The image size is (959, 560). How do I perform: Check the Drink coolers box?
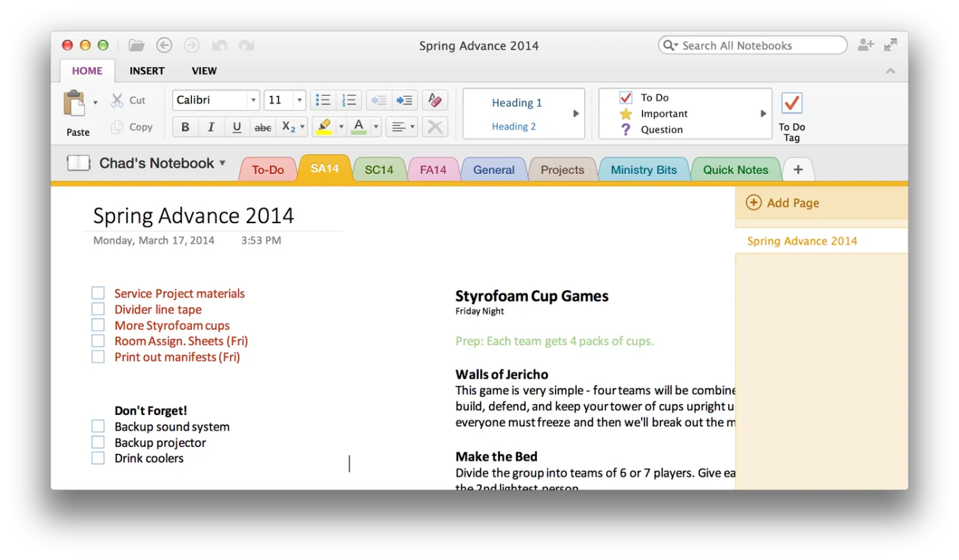98,458
